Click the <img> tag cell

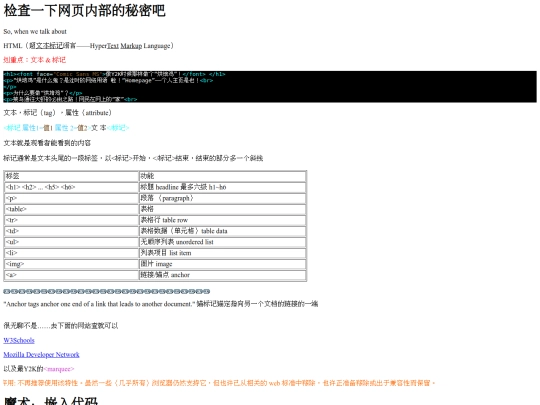71,264
